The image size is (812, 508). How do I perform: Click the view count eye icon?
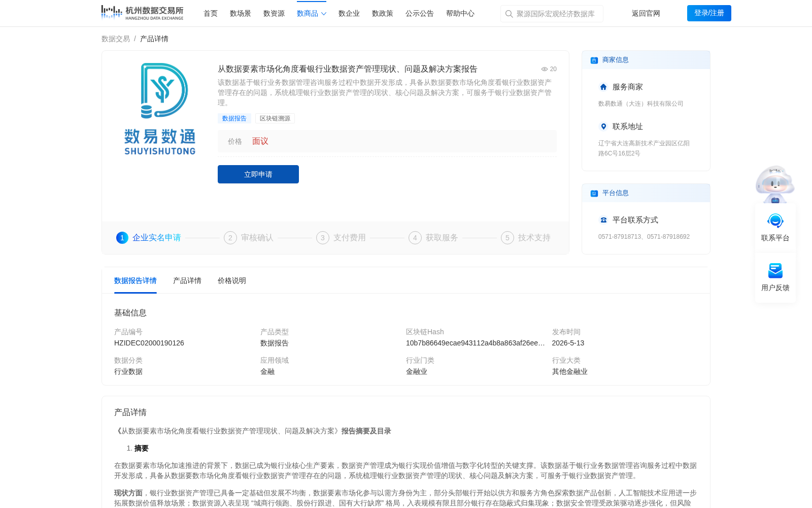coord(544,69)
